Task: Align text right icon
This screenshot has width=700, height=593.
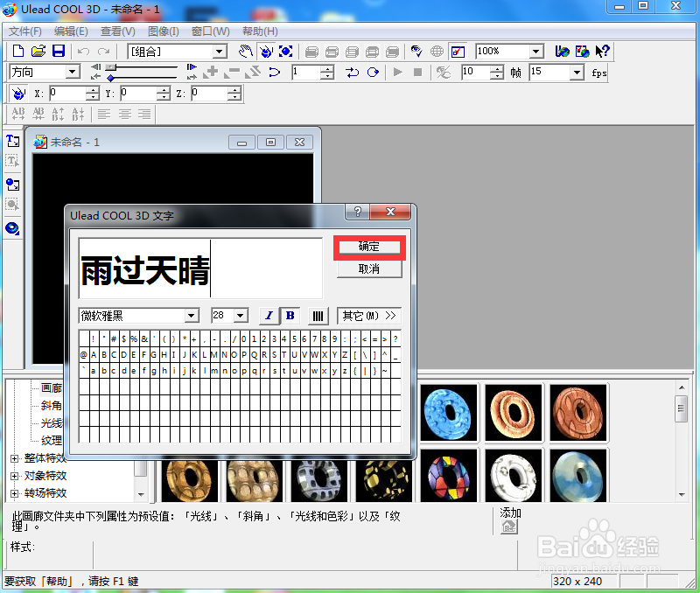Action: (144, 115)
